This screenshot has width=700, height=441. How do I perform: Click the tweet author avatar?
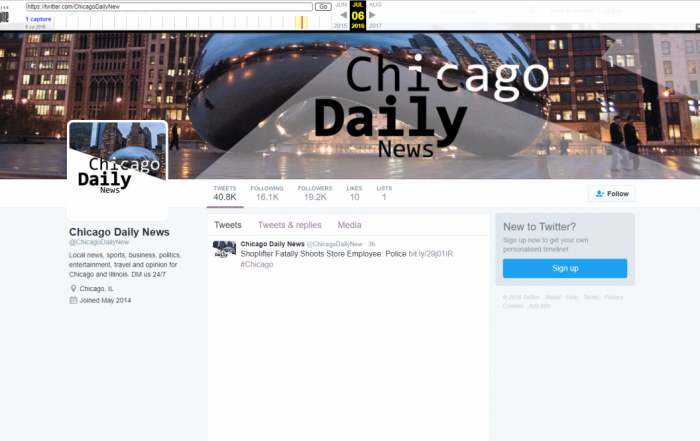pos(224,250)
